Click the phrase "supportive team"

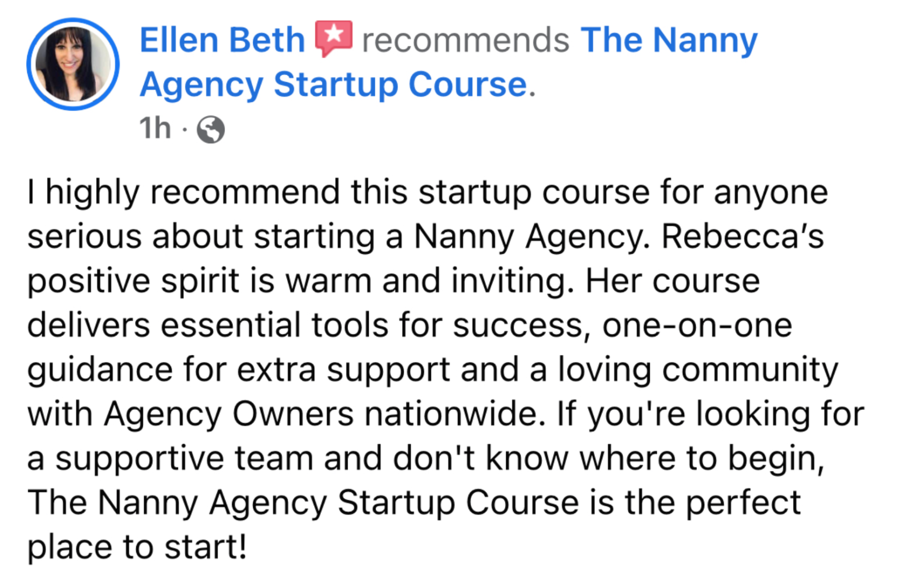tap(184, 458)
